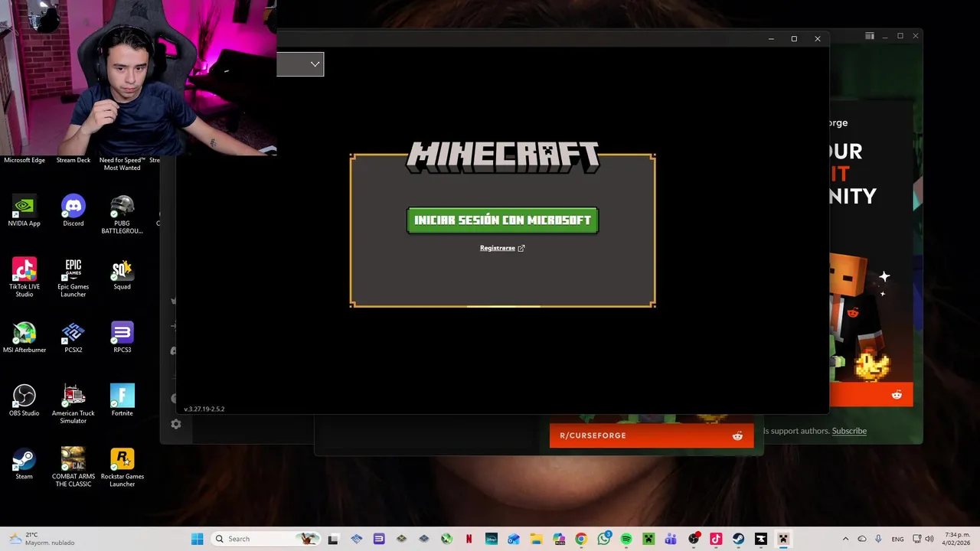Open Steam desktop shortcut

pyautogui.click(x=24, y=464)
